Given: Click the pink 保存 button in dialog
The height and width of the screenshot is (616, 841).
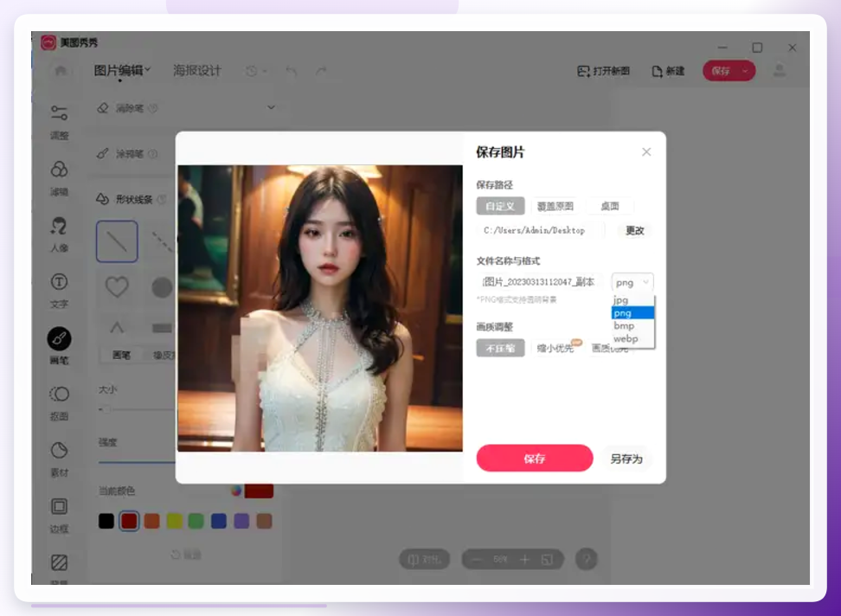Looking at the screenshot, I should [534, 459].
